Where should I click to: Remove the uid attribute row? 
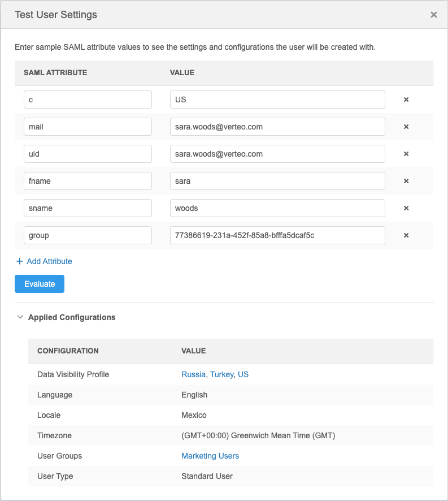[406, 154]
